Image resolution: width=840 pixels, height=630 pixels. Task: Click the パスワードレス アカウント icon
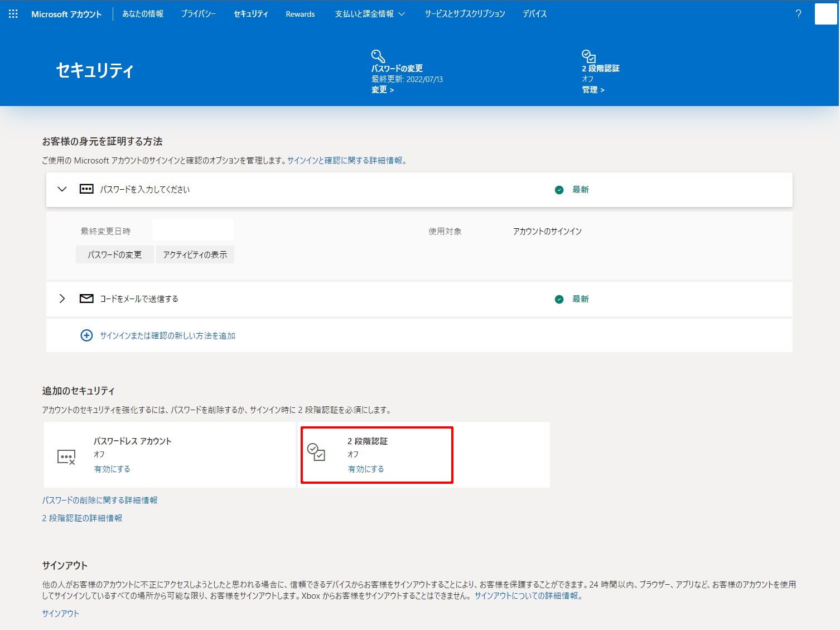(x=66, y=458)
